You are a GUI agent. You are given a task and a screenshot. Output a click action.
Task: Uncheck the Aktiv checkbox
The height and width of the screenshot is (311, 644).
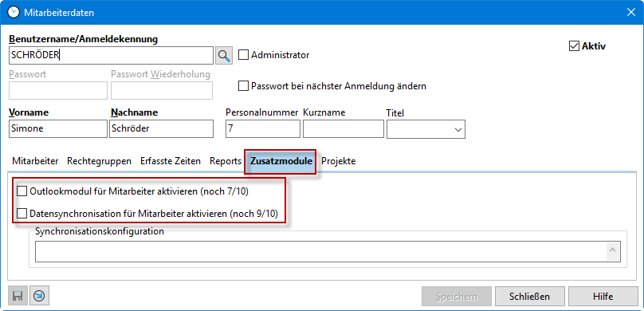pyautogui.click(x=574, y=46)
